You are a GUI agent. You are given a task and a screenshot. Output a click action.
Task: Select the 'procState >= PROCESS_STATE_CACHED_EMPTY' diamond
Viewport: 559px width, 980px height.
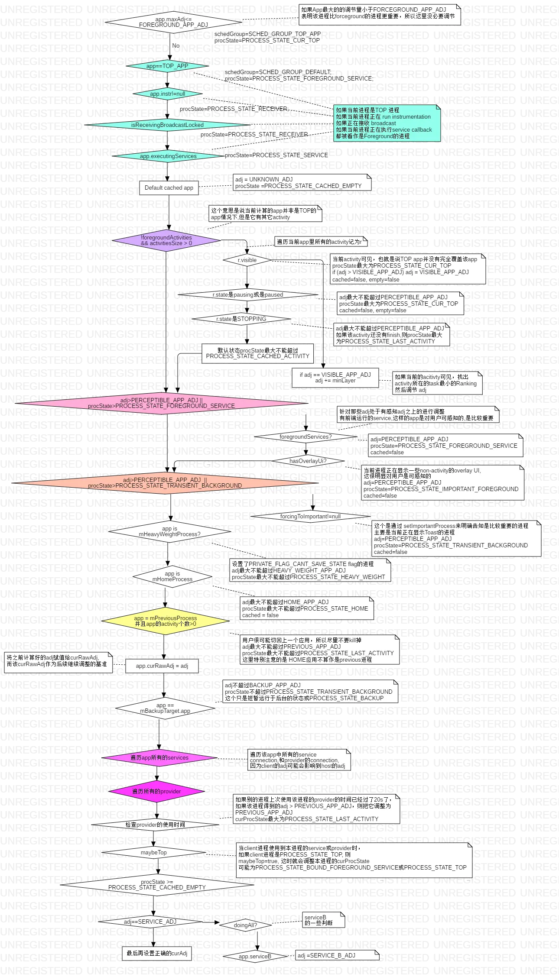157,885
